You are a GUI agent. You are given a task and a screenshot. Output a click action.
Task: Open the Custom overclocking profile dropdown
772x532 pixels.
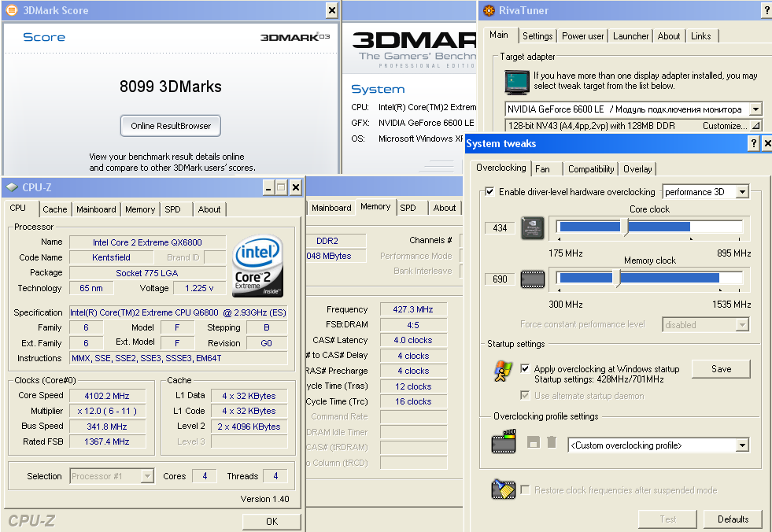742,445
